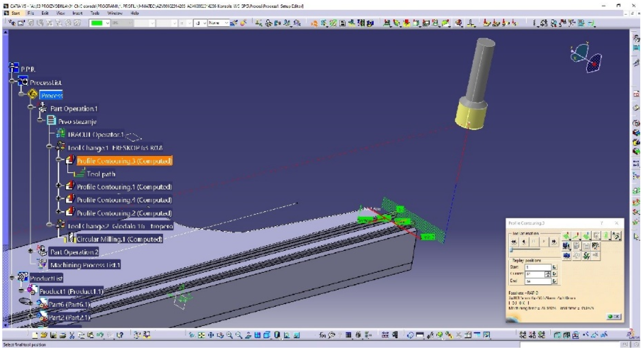Click the New file icon in bottom toolbar
This screenshot has width=644, height=352.
(35, 335)
